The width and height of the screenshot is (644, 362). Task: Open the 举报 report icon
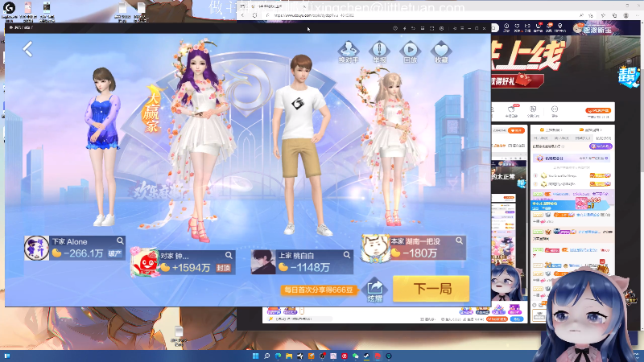point(379,52)
